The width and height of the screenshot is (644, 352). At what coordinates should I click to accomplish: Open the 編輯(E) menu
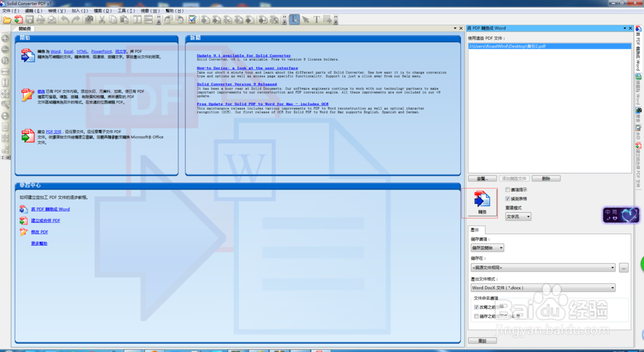[33, 11]
